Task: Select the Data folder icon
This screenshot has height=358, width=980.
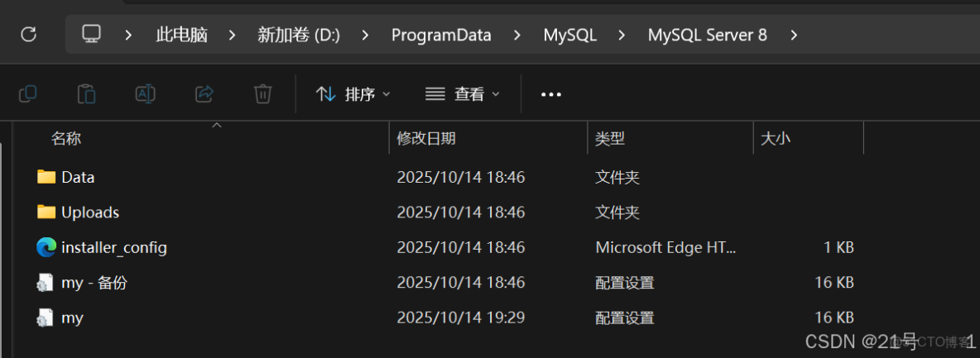Action: [46, 178]
